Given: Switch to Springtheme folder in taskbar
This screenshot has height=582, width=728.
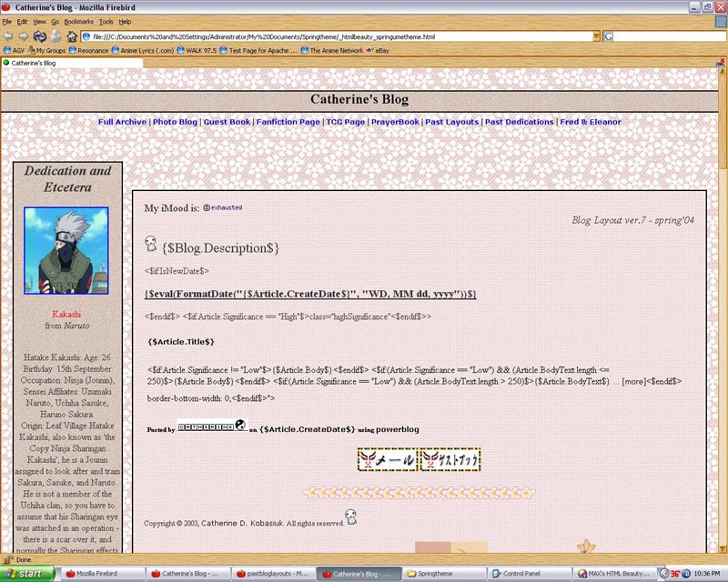Looking at the screenshot, I should point(443,574).
